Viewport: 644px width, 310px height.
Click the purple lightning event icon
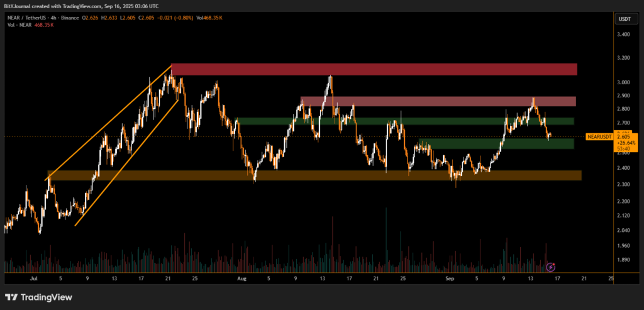(x=552, y=267)
